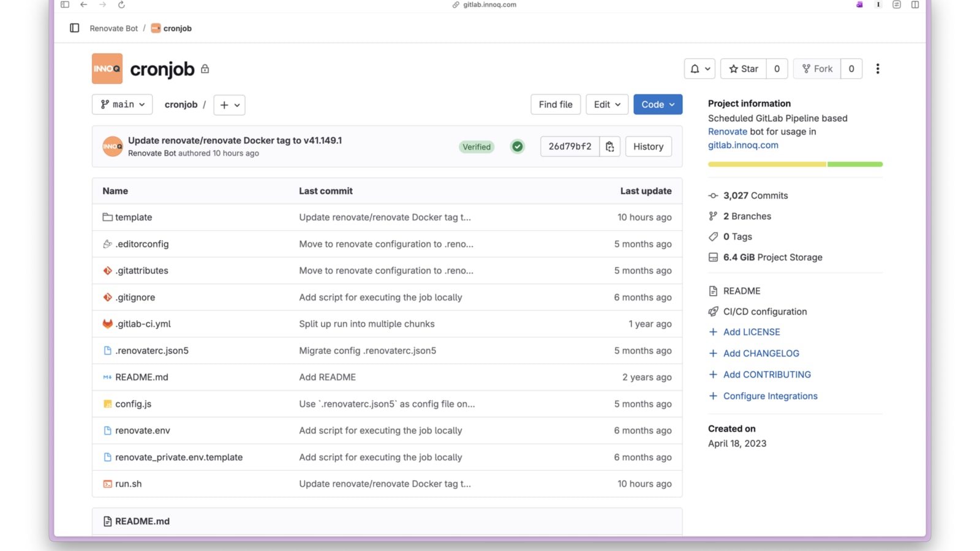Open 6.4 GiB Project Storage link
This screenshot has width=980, height=551.
pos(772,258)
